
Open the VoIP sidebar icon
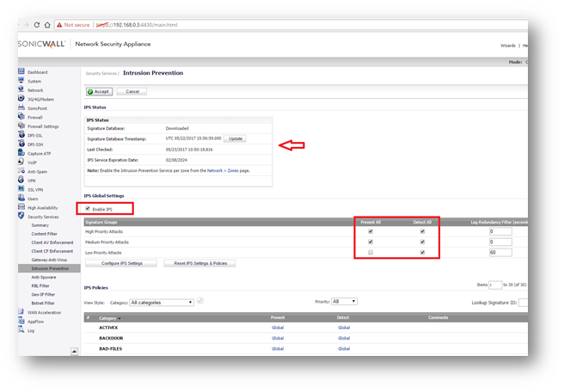(x=21, y=162)
